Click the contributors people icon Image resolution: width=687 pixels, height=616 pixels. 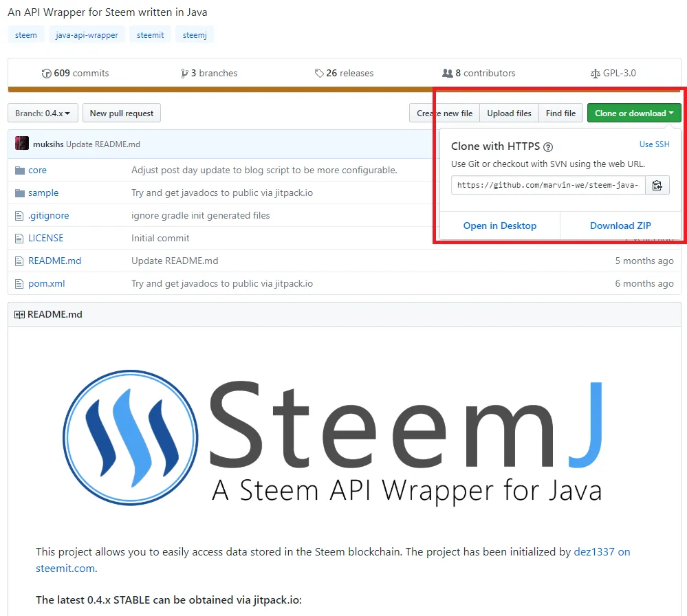[447, 73]
